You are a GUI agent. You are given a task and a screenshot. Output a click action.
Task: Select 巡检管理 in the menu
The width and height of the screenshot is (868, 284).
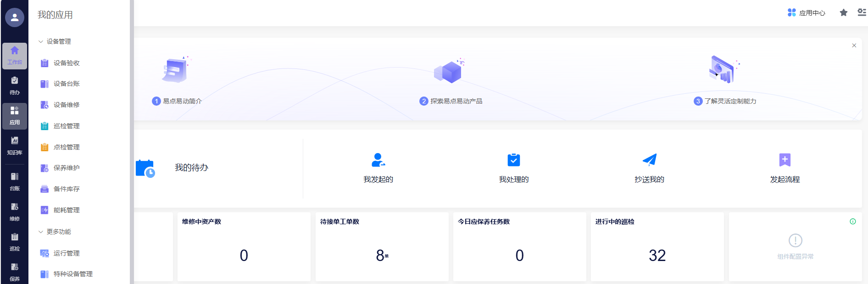[x=67, y=126]
